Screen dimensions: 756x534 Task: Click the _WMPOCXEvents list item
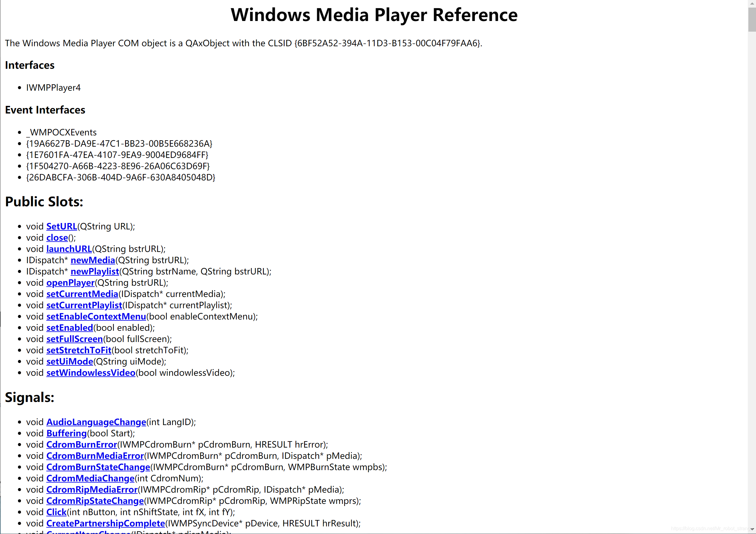pos(61,132)
